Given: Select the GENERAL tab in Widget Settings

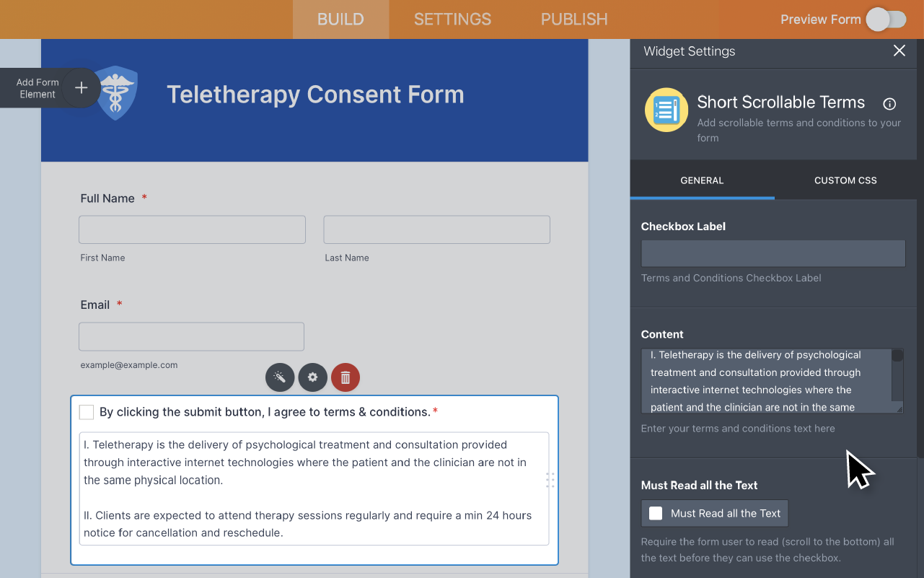Looking at the screenshot, I should coord(702,180).
